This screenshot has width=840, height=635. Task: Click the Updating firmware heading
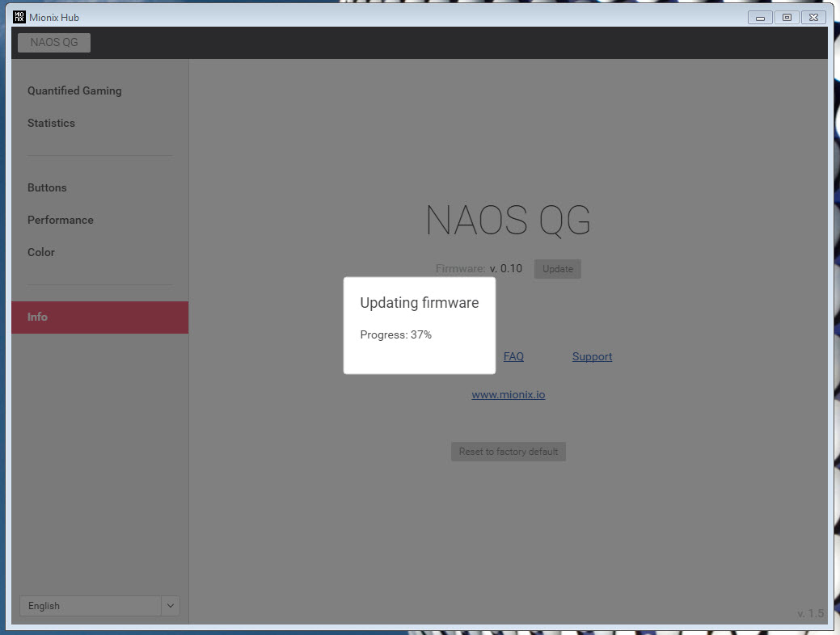point(420,302)
